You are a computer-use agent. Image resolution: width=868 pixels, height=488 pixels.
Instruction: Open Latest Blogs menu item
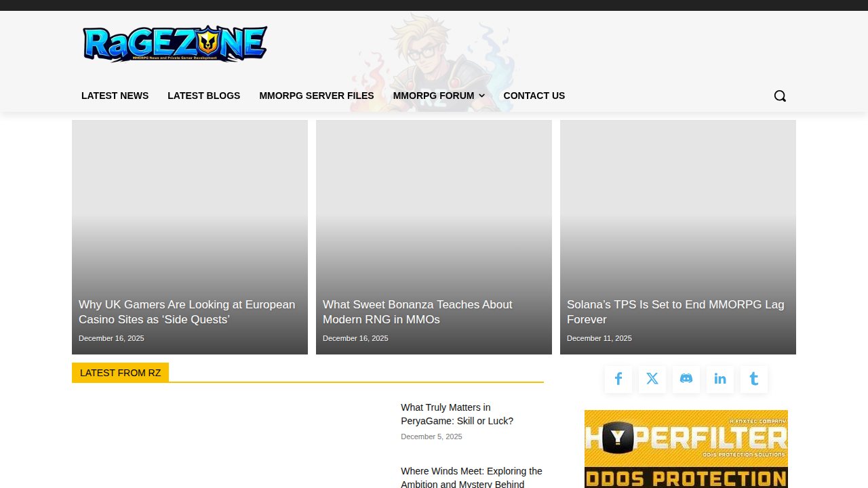tap(204, 96)
